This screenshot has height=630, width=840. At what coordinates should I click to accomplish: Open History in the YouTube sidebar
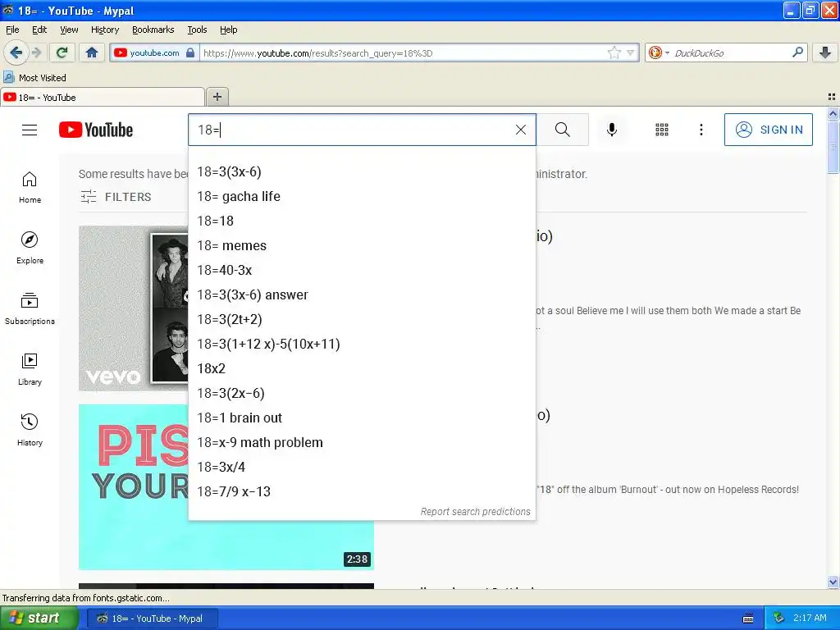[30, 430]
